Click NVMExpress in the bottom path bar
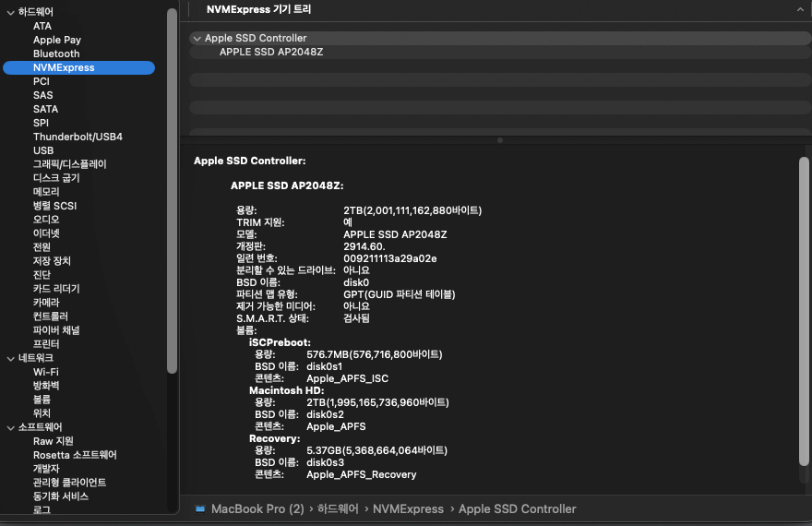Viewport: 812px width, 526px height. pos(408,508)
